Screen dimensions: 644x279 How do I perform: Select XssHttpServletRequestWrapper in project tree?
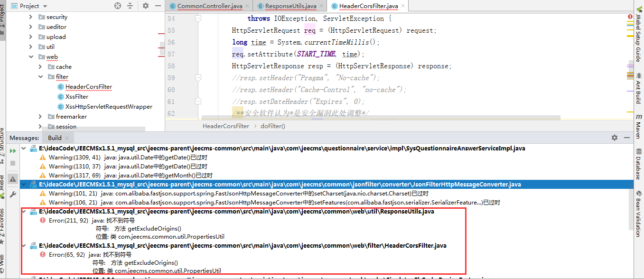tap(109, 107)
